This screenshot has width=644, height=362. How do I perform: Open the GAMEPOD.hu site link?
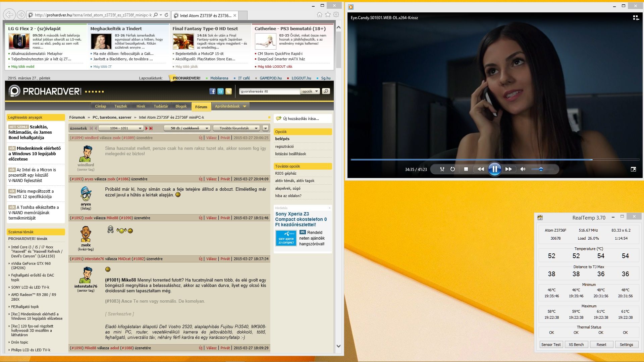click(271, 78)
